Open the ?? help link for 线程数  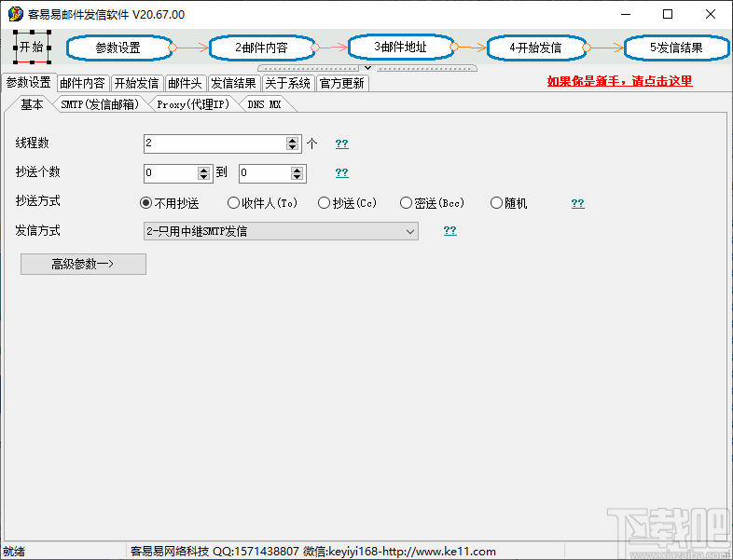pyautogui.click(x=341, y=143)
